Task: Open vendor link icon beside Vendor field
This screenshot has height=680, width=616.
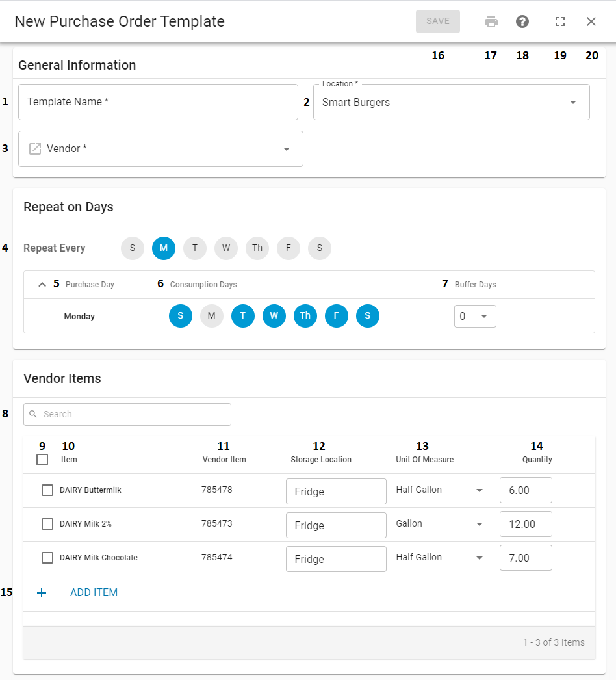Action: tap(35, 149)
